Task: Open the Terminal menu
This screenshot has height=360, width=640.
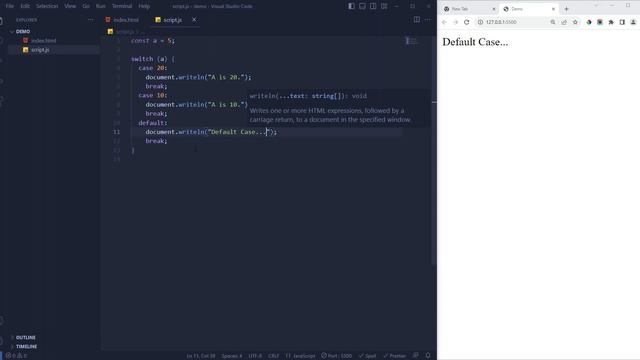Action: pos(122,6)
